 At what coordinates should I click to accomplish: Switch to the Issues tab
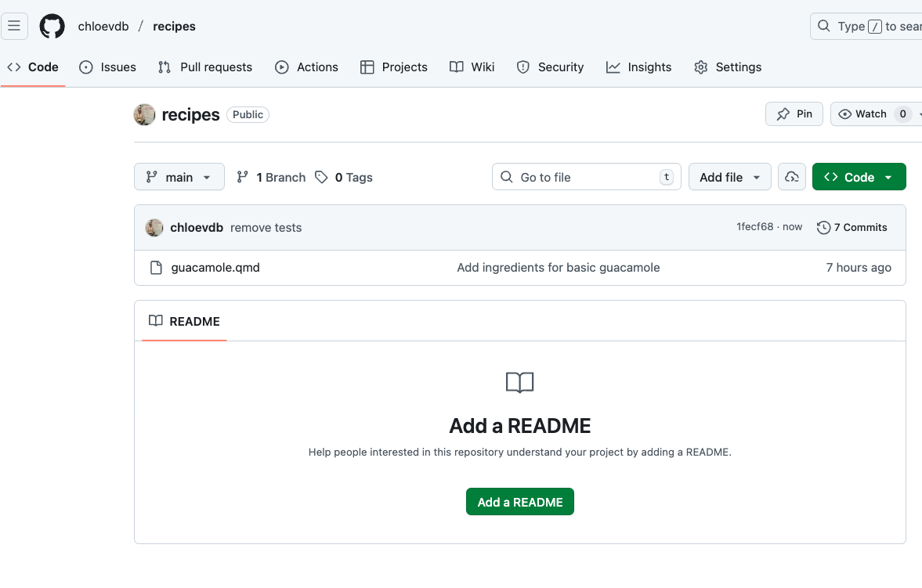108,67
